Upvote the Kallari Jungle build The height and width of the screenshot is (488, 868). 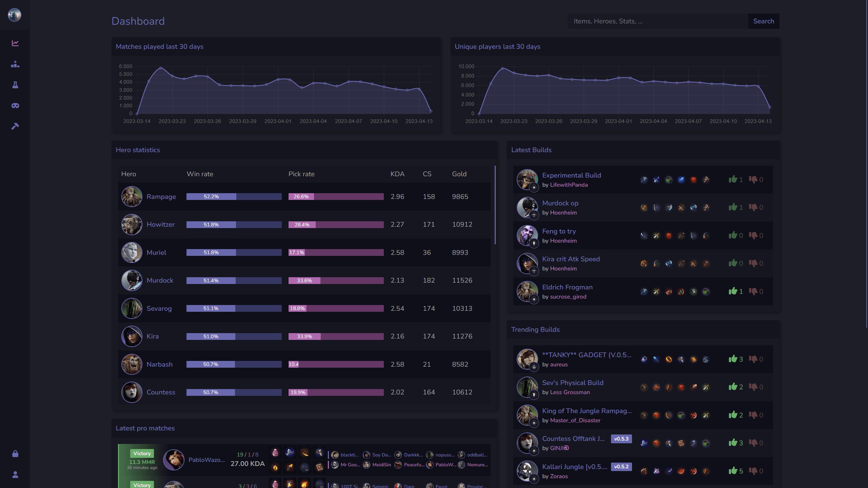pyautogui.click(x=733, y=471)
